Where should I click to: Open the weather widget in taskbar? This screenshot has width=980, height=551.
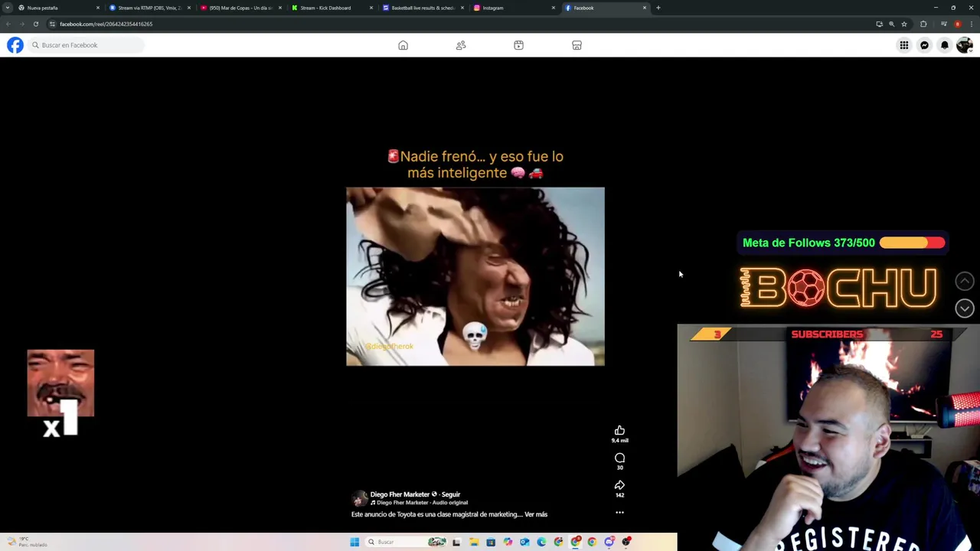click(27, 542)
